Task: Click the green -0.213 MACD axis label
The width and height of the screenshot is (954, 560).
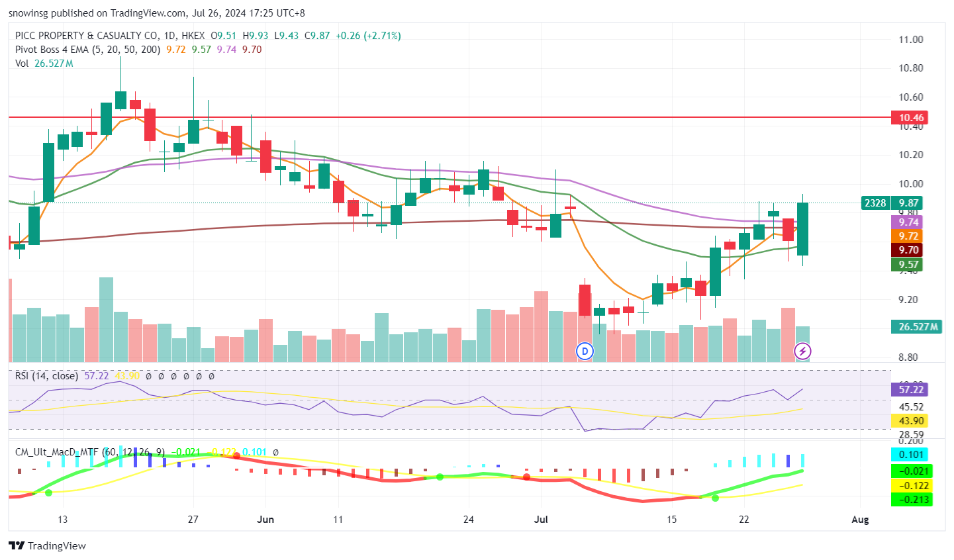Action: 912,500
